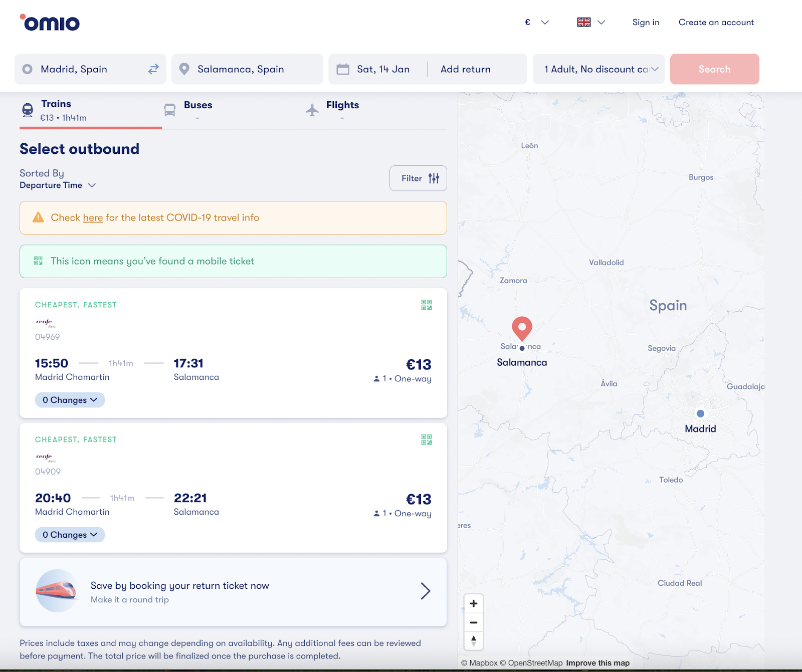Click 'Save by booking your return ticket now'
Screen dimensions: 802x672
(x=180, y=586)
